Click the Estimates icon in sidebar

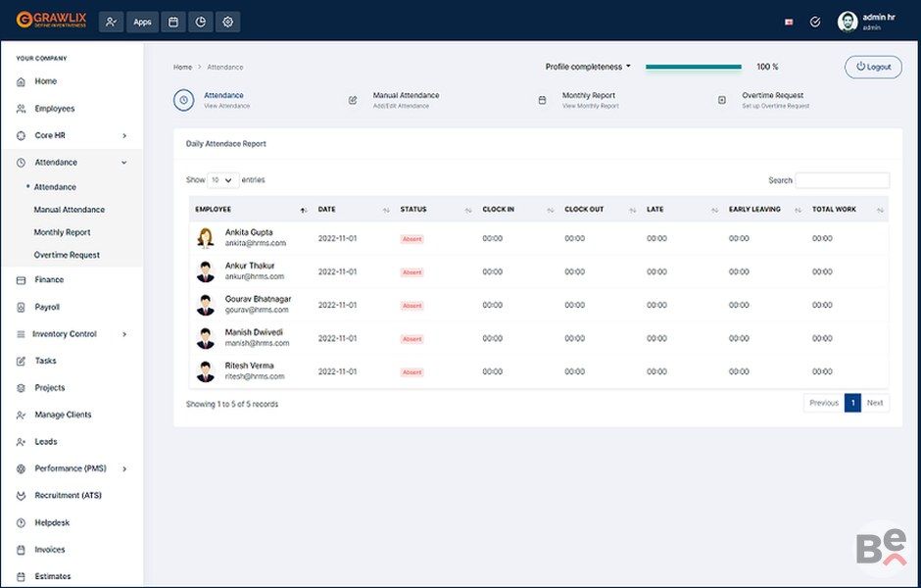[x=22, y=577]
